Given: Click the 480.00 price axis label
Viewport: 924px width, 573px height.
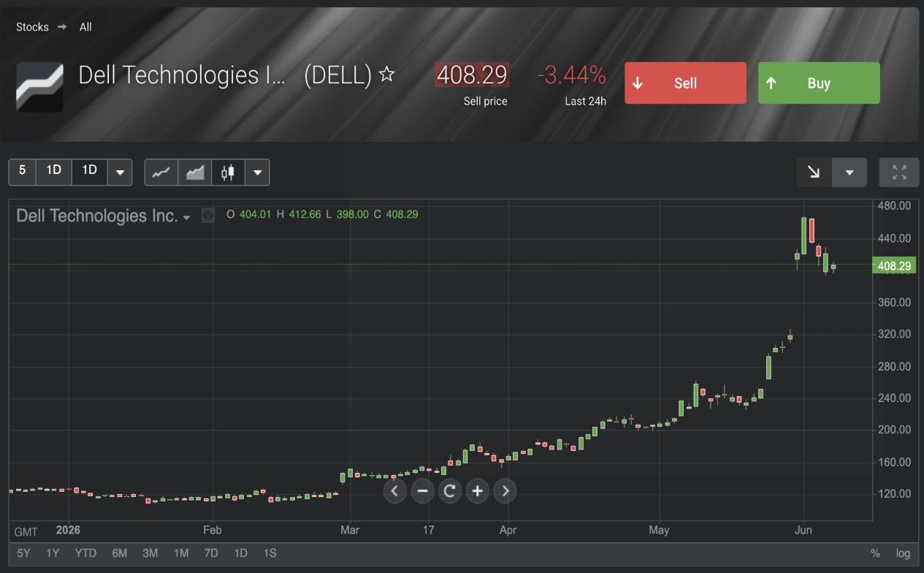Looking at the screenshot, I should [893, 206].
